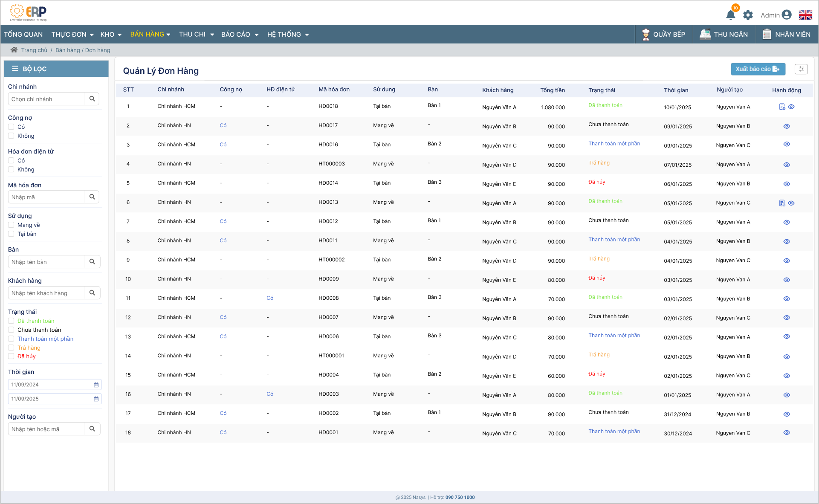Click the ERP logo
The height and width of the screenshot is (504, 819).
point(28,12)
